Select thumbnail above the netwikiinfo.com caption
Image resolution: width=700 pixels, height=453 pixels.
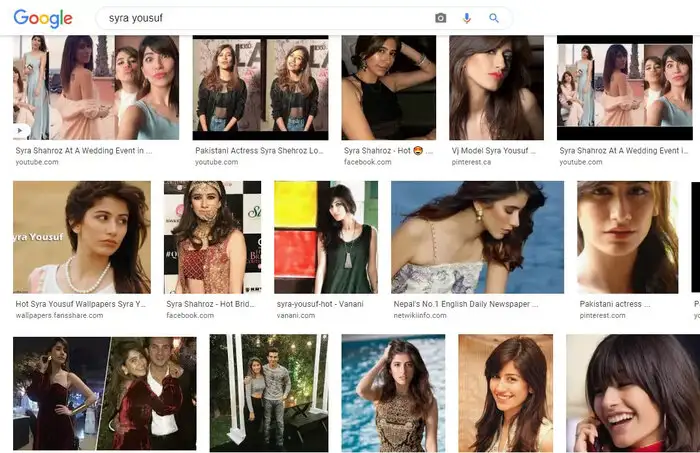468,237
